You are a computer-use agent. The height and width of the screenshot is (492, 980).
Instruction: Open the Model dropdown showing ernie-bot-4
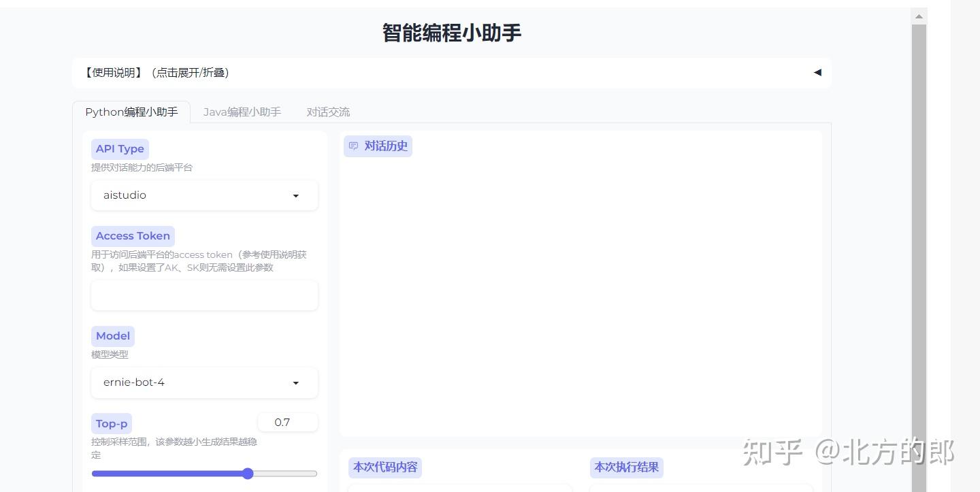click(204, 382)
